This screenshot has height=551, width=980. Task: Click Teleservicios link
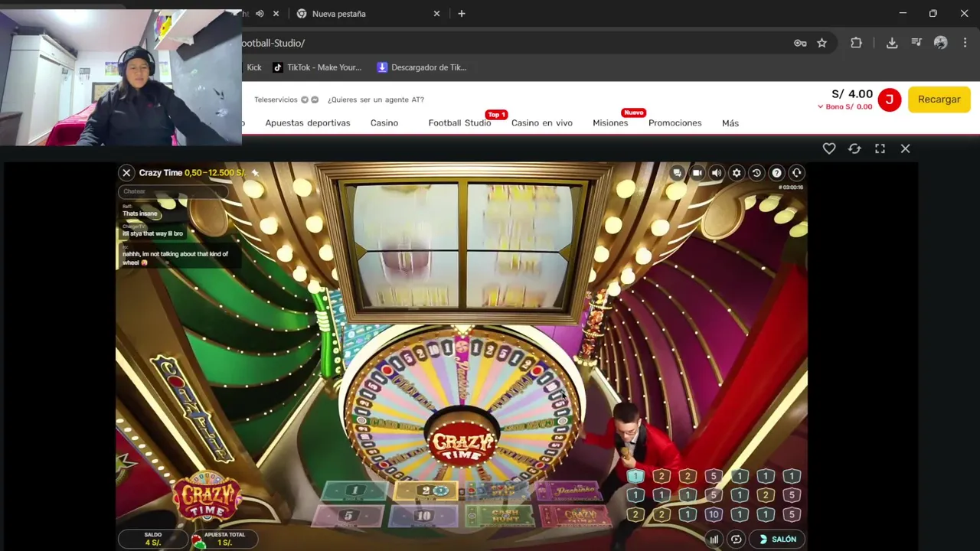[x=276, y=99]
